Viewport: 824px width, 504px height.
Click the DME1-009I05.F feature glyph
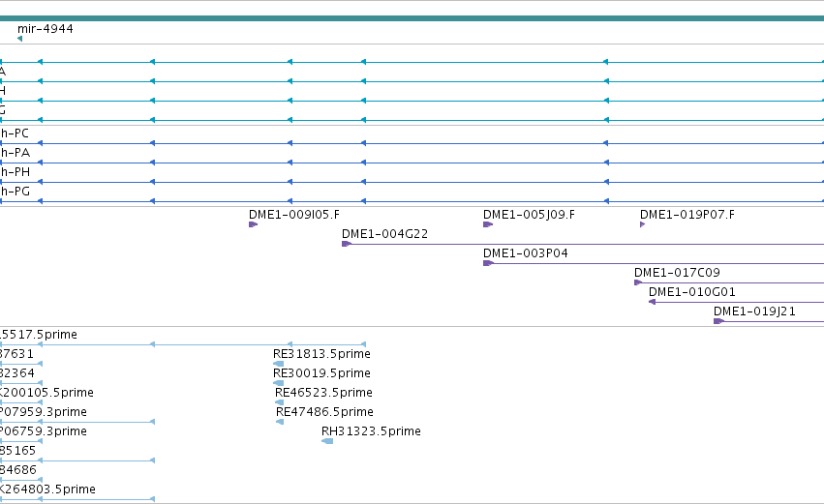pyautogui.click(x=254, y=224)
